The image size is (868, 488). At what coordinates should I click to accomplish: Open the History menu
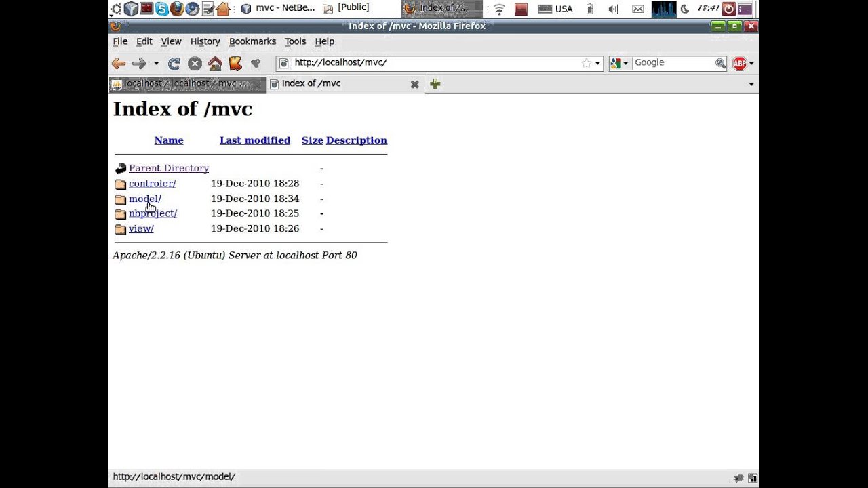coord(205,41)
